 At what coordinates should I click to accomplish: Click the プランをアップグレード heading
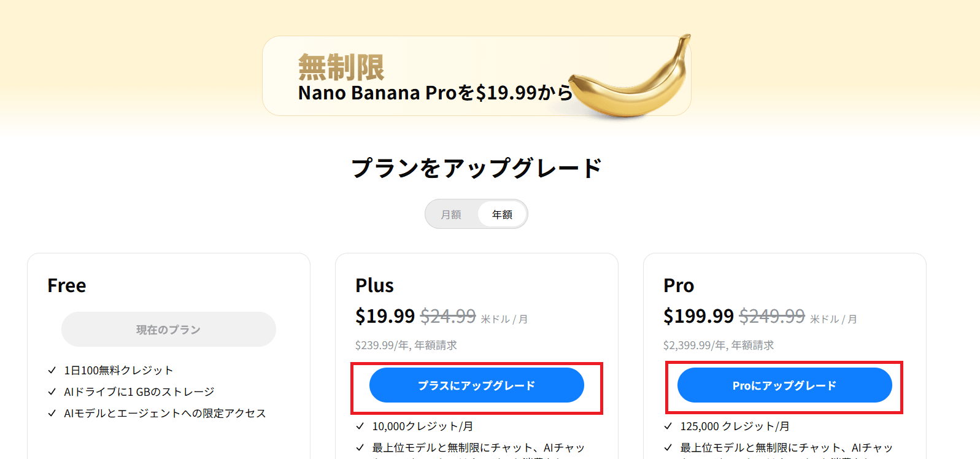tap(476, 168)
